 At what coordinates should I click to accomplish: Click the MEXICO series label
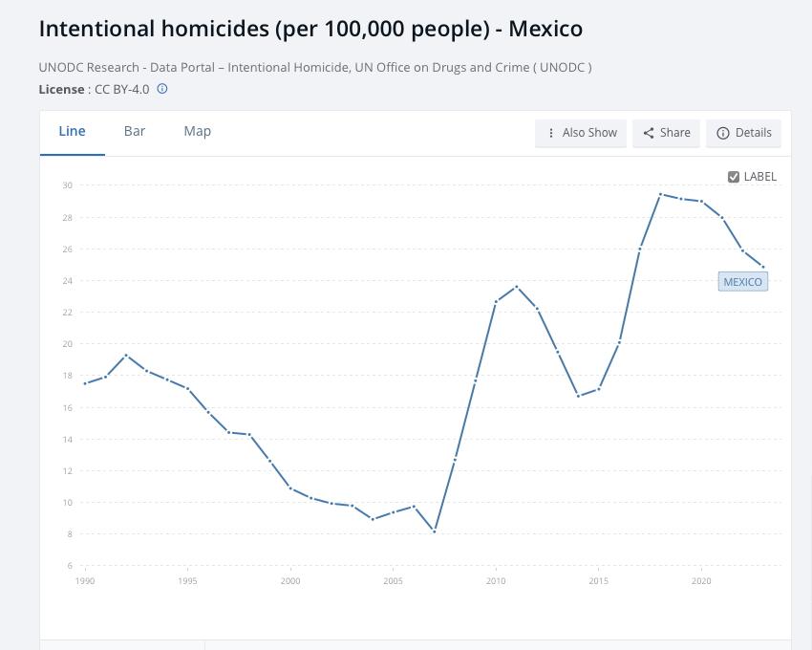click(x=742, y=282)
